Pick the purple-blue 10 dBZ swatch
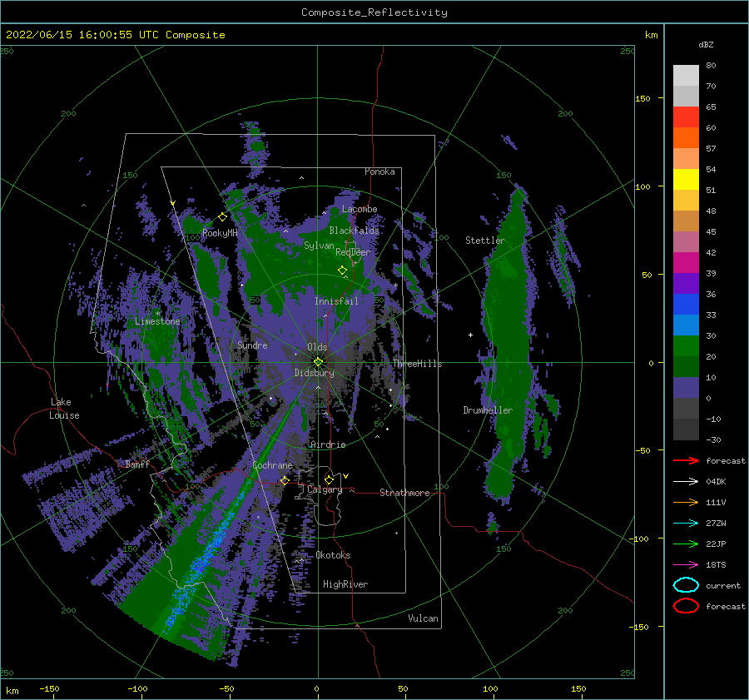This screenshot has height=700, width=749. [x=686, y=387]
